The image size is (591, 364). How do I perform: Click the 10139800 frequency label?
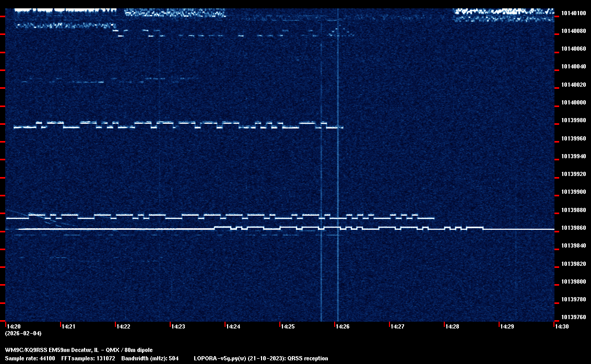click(573, 282)
